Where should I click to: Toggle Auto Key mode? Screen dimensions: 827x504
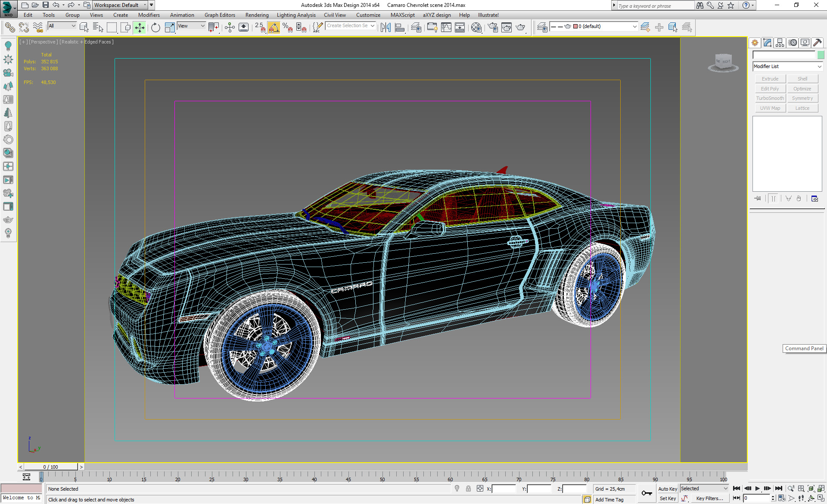667,489
